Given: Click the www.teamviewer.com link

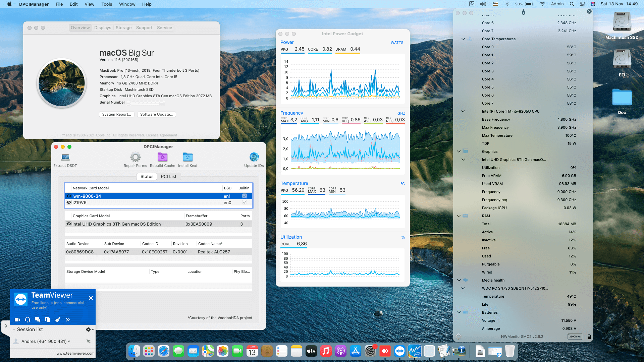Looking at the screenshot, I should [x=75, y=353].
